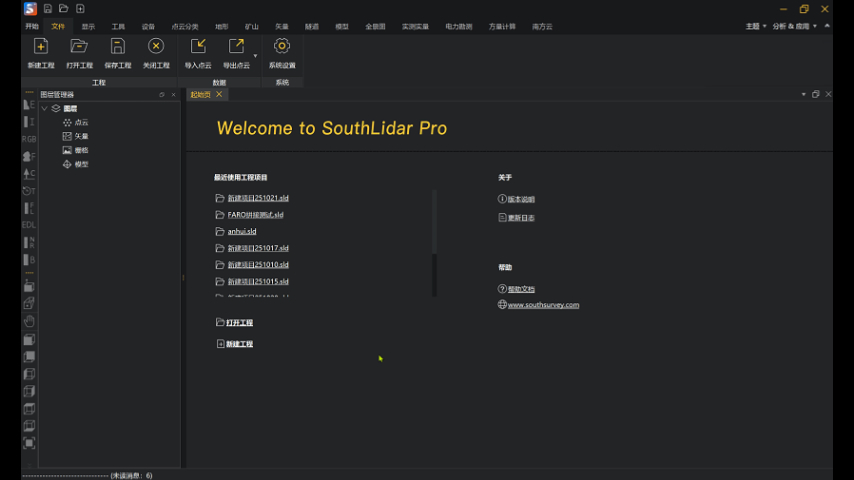Toggle RGB display mode in left sidebar
This screenshot has width=854, height=480.
29,139
